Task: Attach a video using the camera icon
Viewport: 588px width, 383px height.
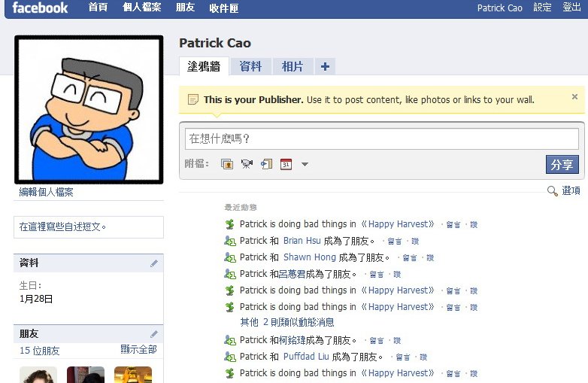Action: coord(247,164)
